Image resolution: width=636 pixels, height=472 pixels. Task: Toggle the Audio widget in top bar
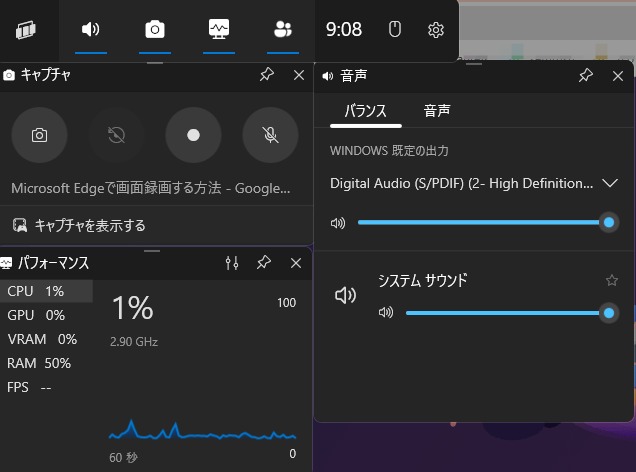(90, 30)
